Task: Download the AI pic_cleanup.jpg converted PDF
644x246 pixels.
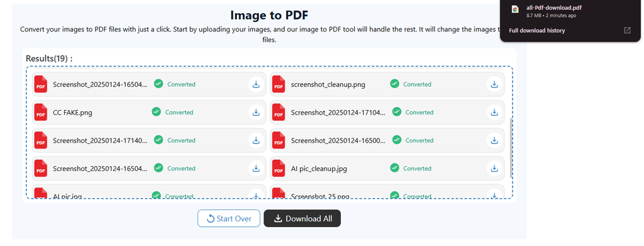Action: click(x=494, y=169)
